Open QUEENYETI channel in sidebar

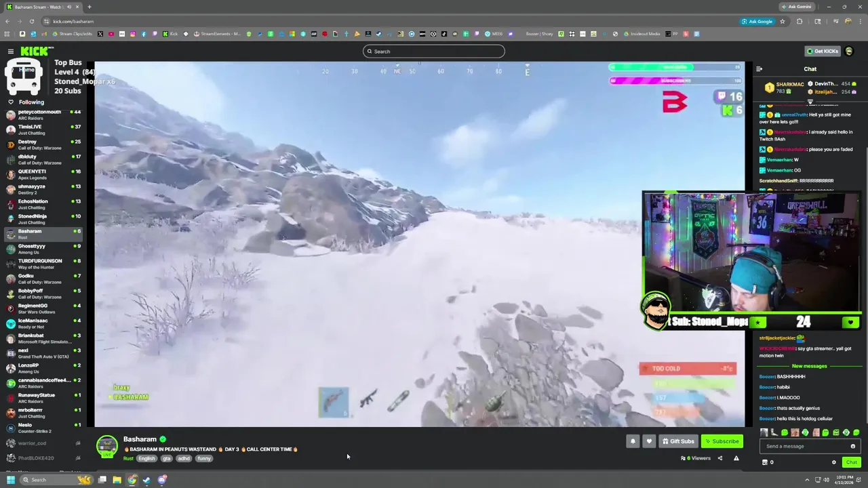[x=43, y=174]
